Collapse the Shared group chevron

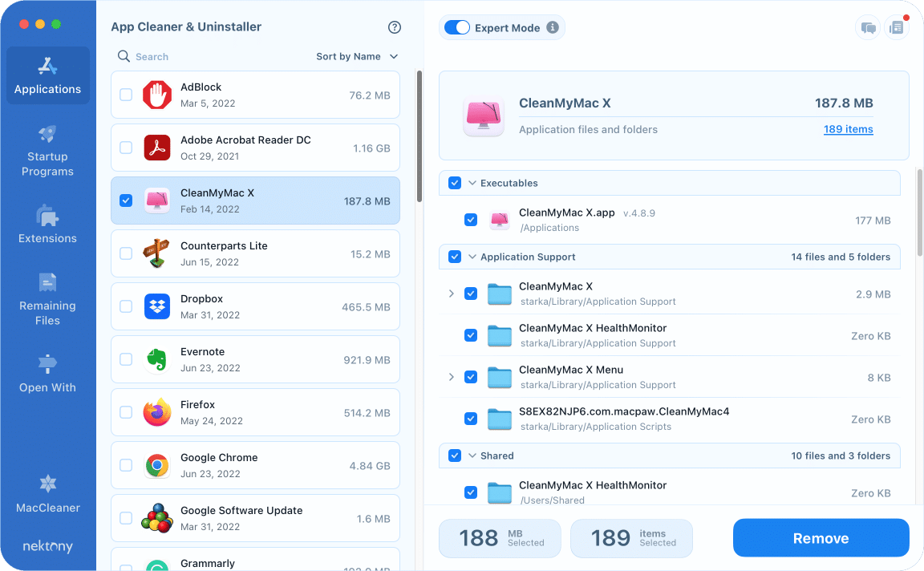(472, 456)
